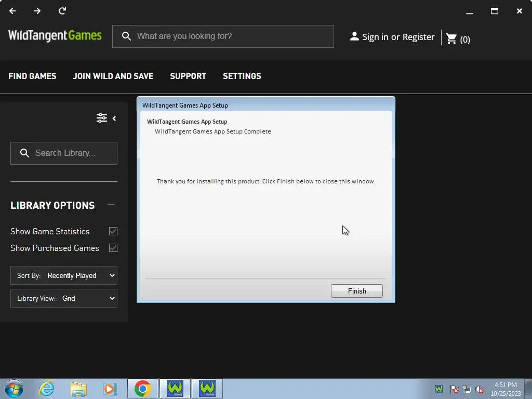Click the library filter sliders icon
The image size is (532, 399).
point(102,118)
